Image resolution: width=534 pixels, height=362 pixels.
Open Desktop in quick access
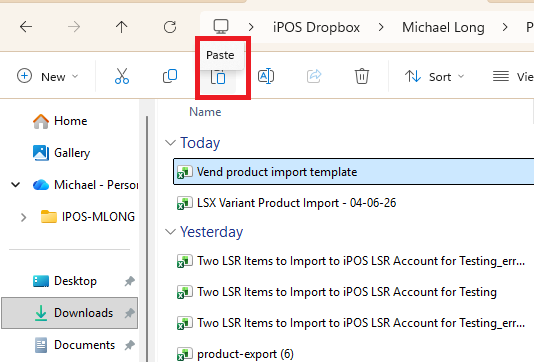(x=65, y=281)
